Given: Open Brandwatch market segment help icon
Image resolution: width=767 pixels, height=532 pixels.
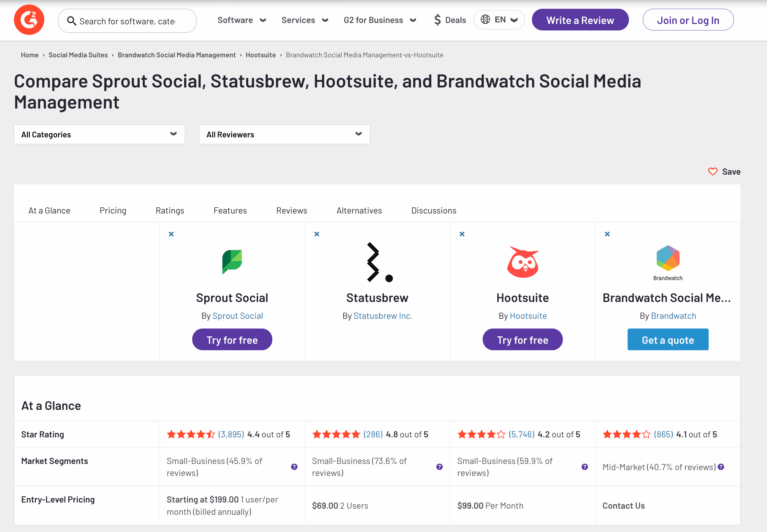Looking at the screenshot, I should (721, 467).
